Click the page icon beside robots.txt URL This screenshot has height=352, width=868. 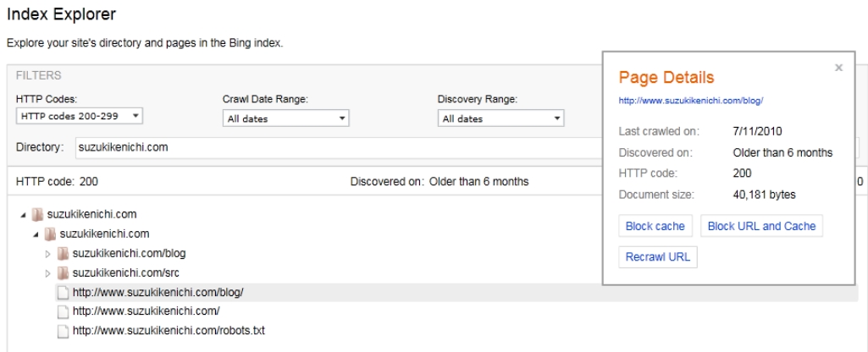[64, 331]
